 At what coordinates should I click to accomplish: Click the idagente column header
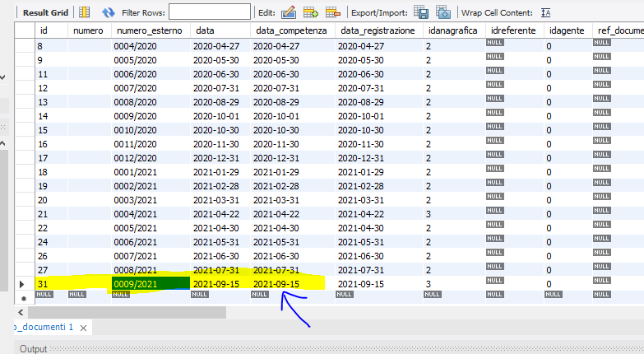[x=568, y=30]
